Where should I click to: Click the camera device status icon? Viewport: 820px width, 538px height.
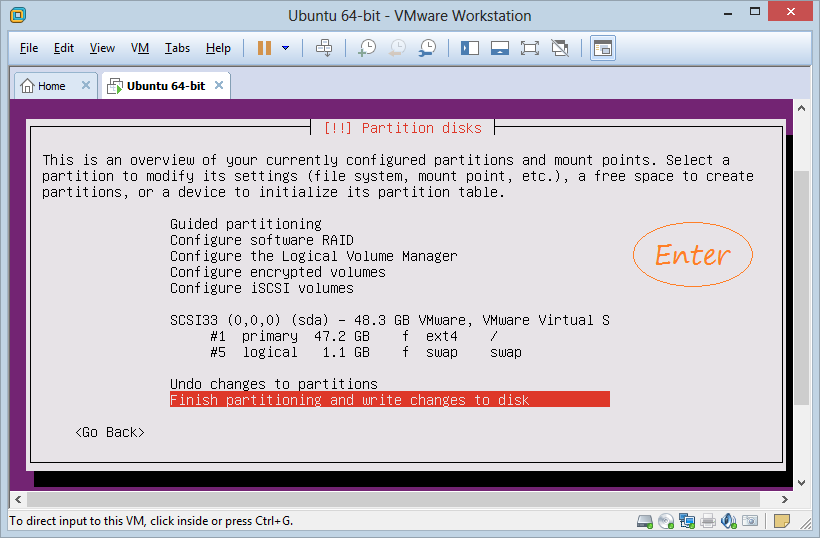coord(750,521)
